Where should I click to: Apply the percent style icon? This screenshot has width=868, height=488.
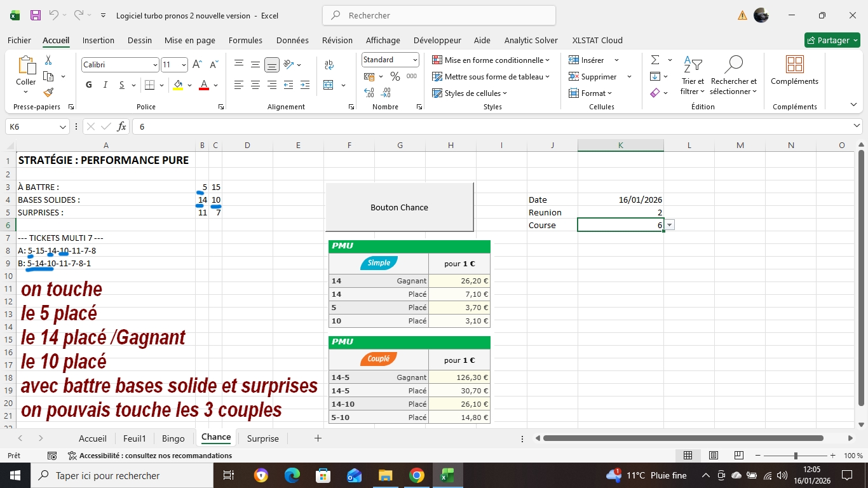[395, 77]
